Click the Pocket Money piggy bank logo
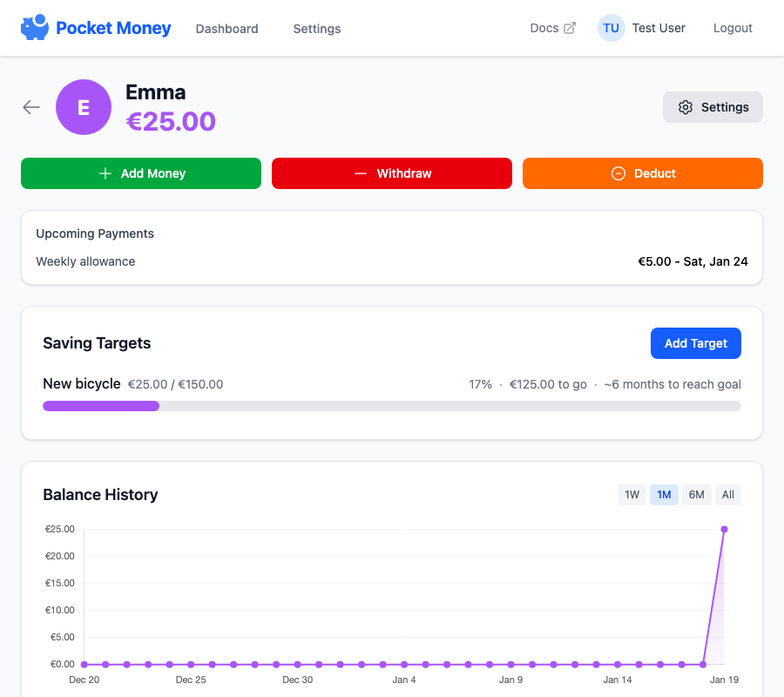This screenshot has height=697, width=784. point(35,28)
